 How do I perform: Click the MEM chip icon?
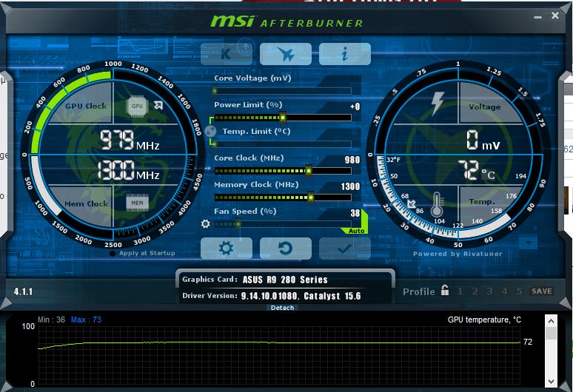pos(137,203)
